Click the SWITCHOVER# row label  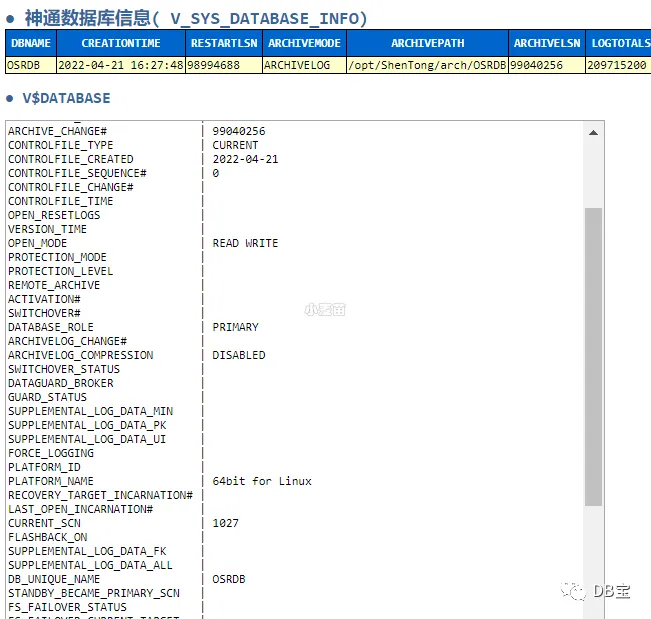coord(44,313)
